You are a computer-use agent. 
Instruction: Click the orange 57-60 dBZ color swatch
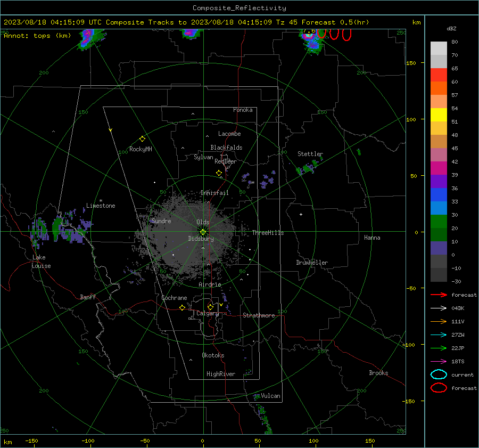(x=439, y=88)
